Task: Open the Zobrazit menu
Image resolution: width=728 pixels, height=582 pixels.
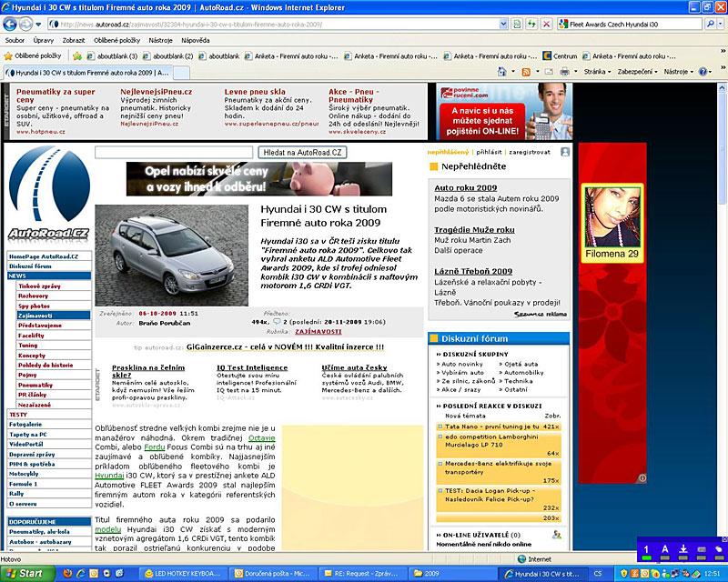Action: (x=74, y=40)
